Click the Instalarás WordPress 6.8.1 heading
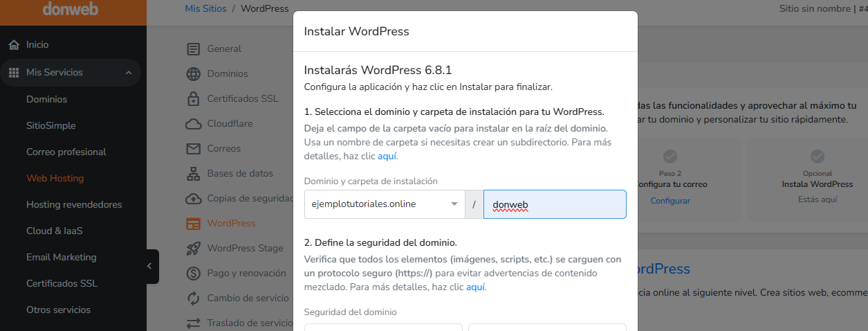Viewport: 868px width, 331px height. (378, 70)
